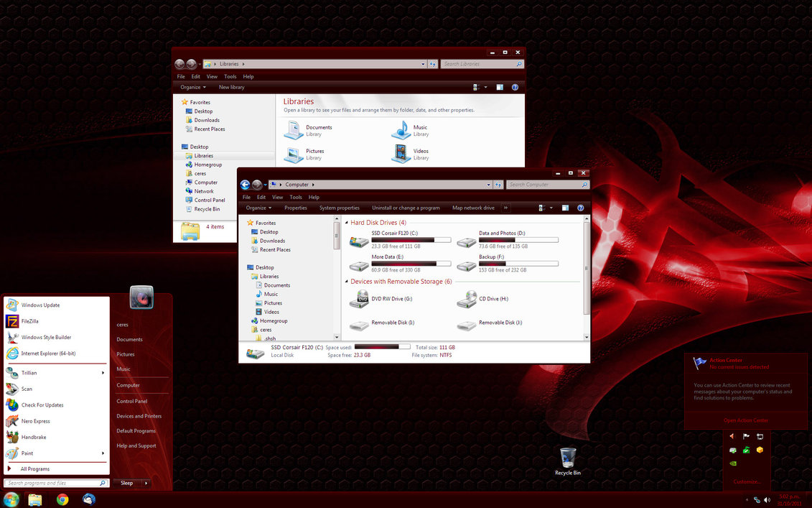Click the Windows Start orb
The width and height of the screenshot is (812, 508).
pyautogui.click(x=11, y=499)
